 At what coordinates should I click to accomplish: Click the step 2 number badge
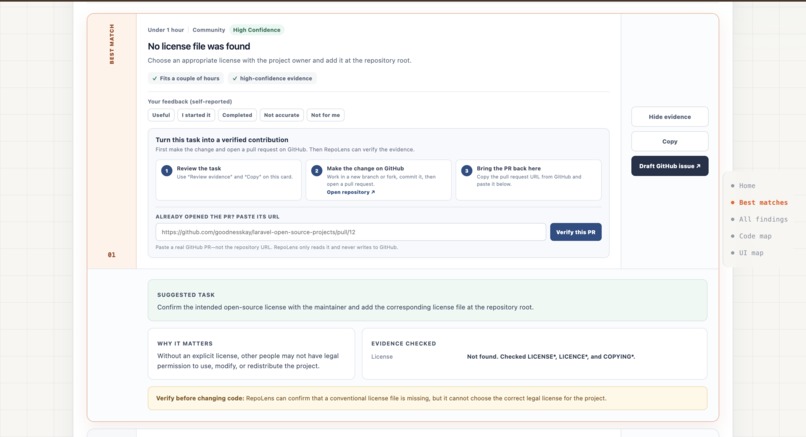coord(317,171)
